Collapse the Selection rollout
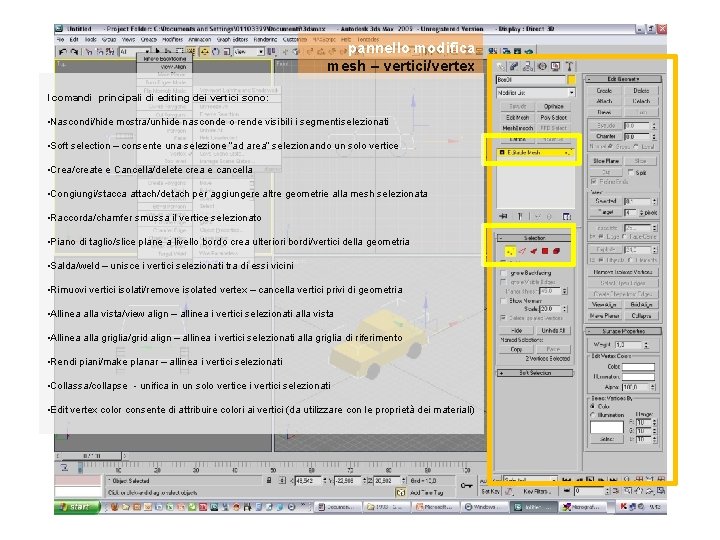720x540 pixels. [534, 238]
